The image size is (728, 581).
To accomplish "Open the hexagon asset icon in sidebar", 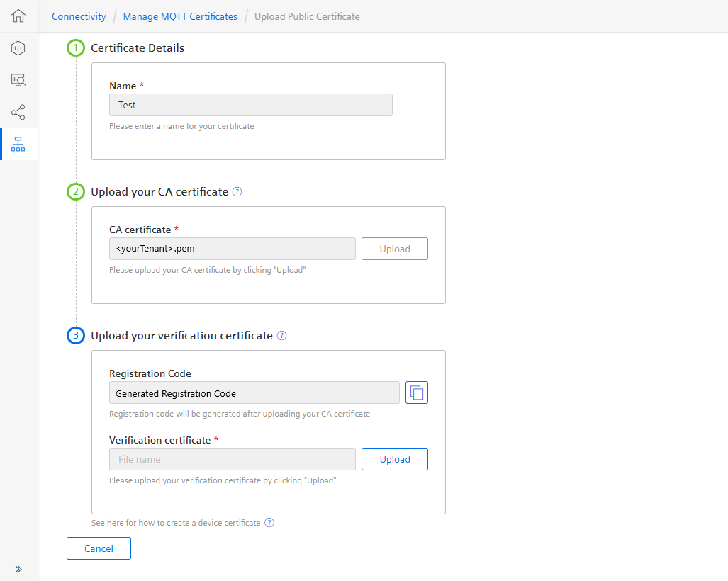I will 18,47.
